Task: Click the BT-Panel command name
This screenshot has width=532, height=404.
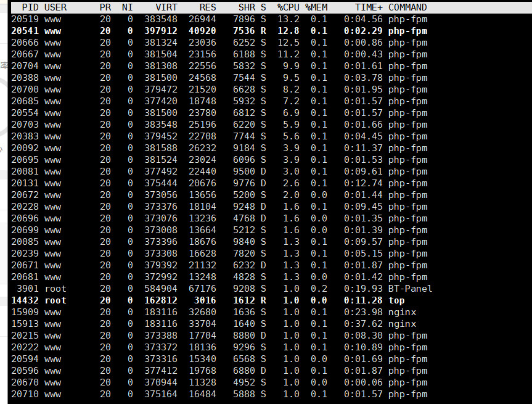Action: (x=410, y=289)
